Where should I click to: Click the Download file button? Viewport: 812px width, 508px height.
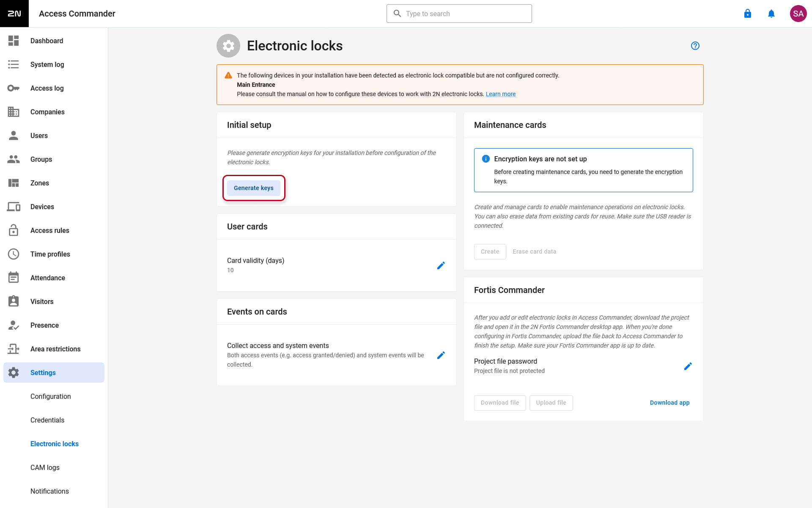pos(500,403)
